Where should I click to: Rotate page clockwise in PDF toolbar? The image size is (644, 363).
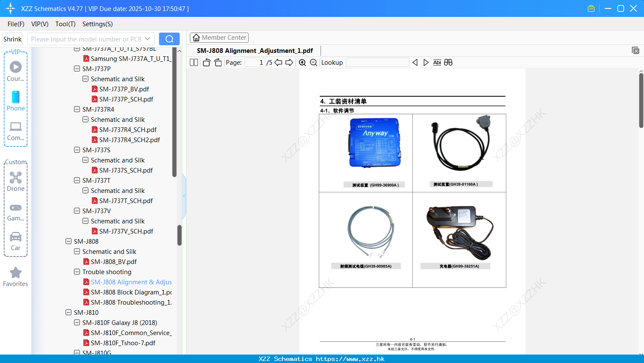(x=218, y=63)
